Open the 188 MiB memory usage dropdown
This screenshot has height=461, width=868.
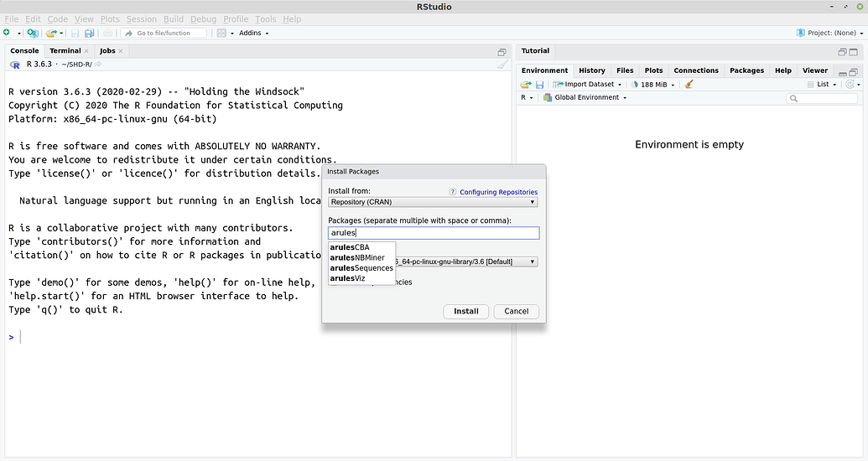point(653,85)
